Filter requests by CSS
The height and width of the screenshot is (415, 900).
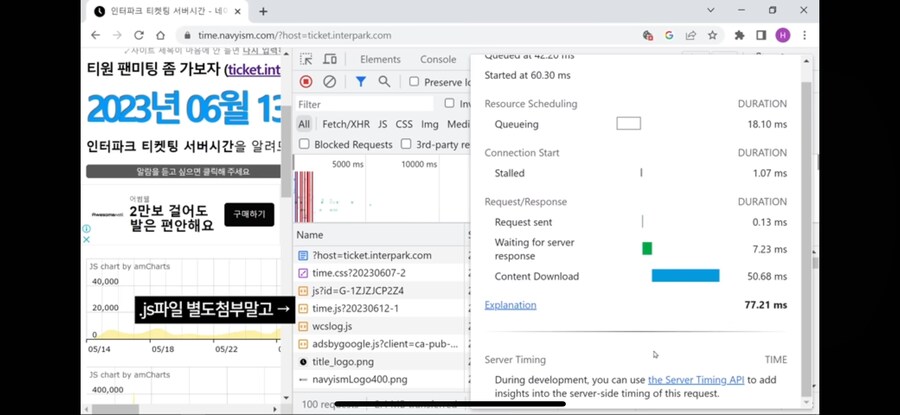click(404, 124)
